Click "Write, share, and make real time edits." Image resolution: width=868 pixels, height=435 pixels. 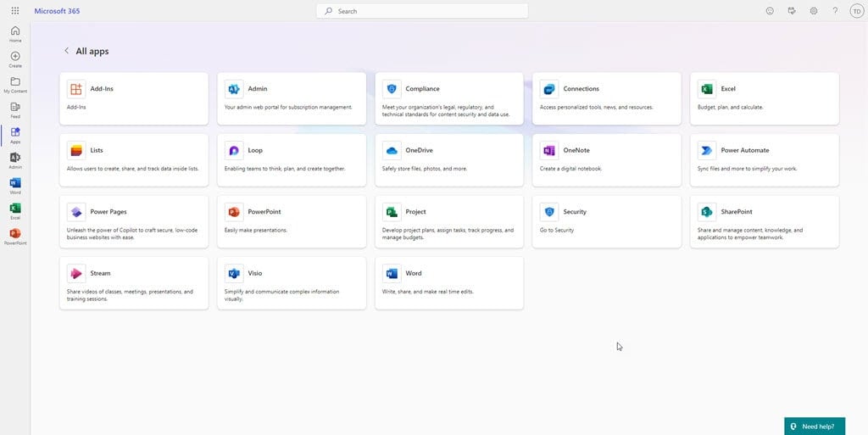tap(428, 292)
